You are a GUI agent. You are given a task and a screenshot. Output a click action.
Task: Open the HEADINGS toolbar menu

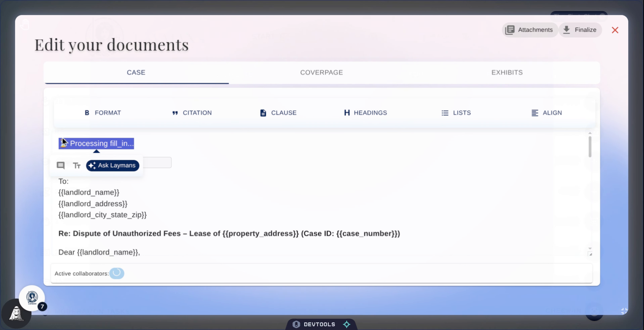tap(366, 113)
